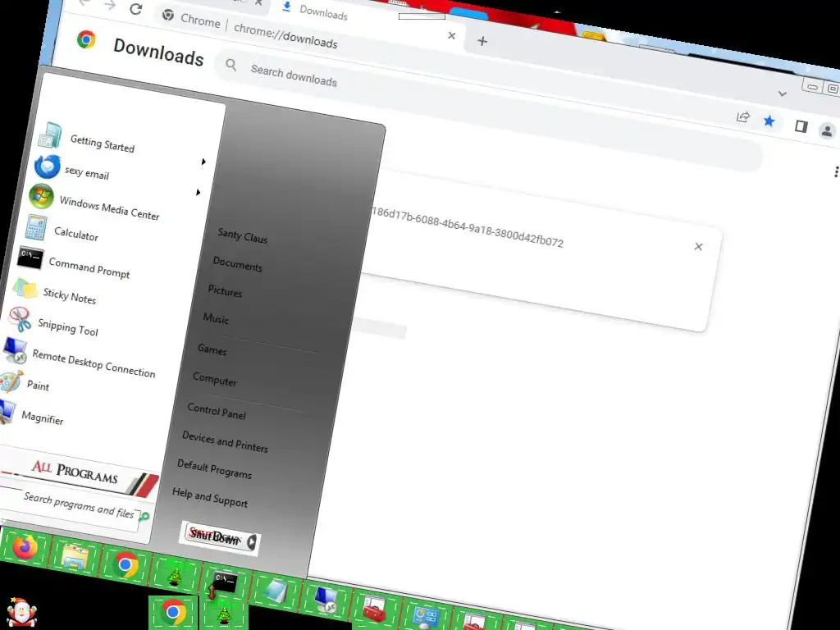Expand All Programs

[75, 472]
